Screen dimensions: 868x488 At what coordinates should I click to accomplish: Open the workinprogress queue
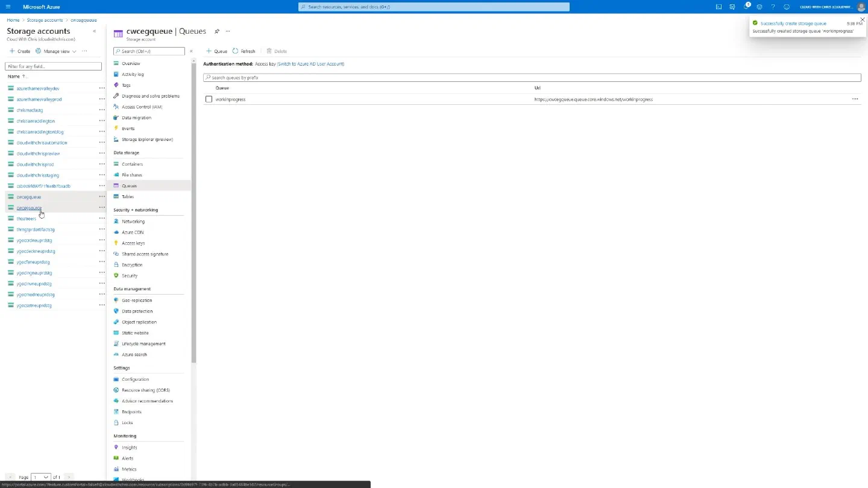[230, 99]
